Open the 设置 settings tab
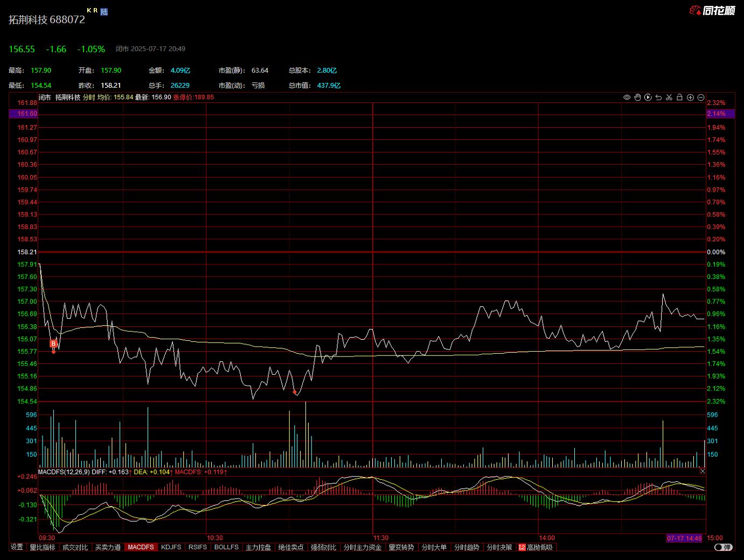The height and width of the screenshot is (560, 744). coord(17,547)
